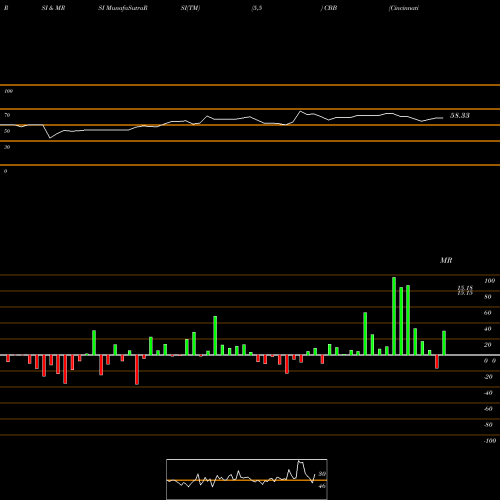Click the MR label above the bar chart
The image size is (500, 500).
(x=446, y=260)
